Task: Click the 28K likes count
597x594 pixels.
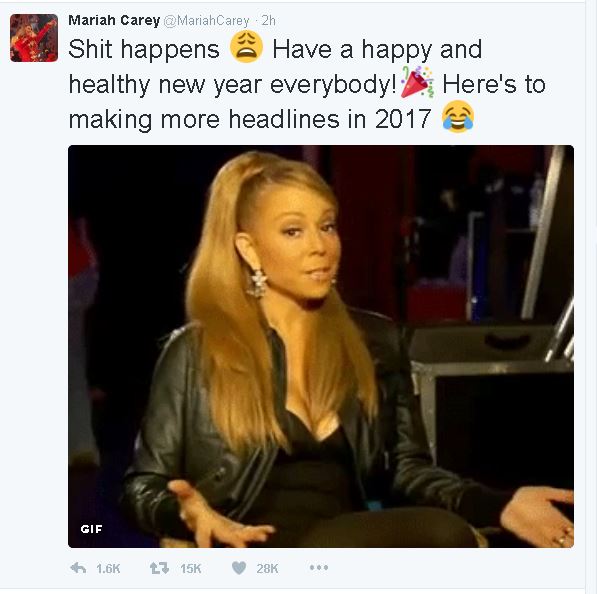Action: click(x=267, y=569)
